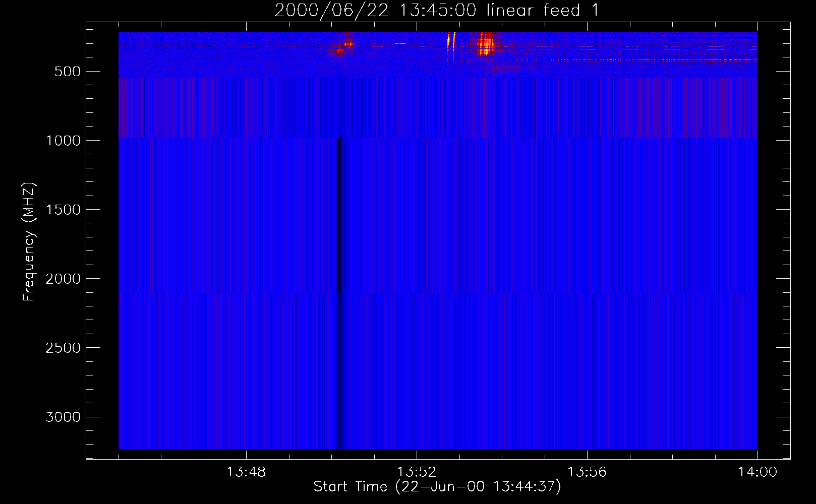Click the 1500 frequency tick label

63,210
